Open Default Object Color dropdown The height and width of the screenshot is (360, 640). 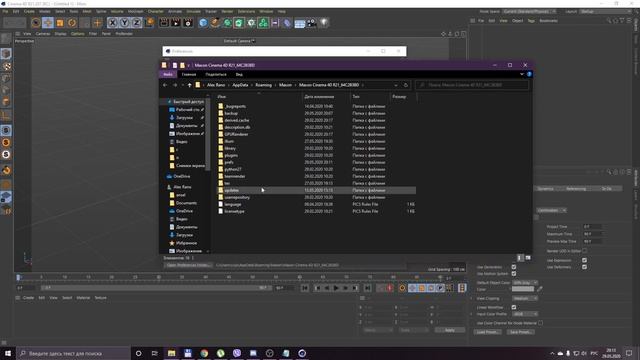pyautogui.click(x=525, y=282)
